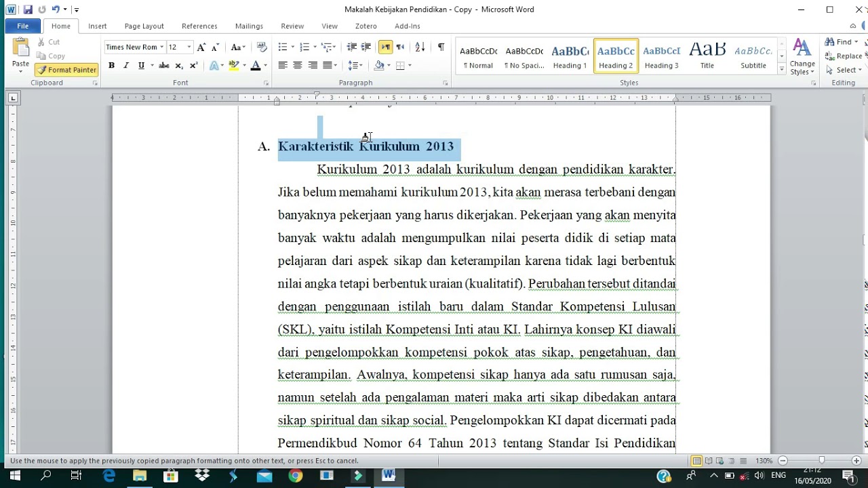This screenshot has height=488, width=868.
Task: Open the Line Spacing dropdown
Action: 355,66
